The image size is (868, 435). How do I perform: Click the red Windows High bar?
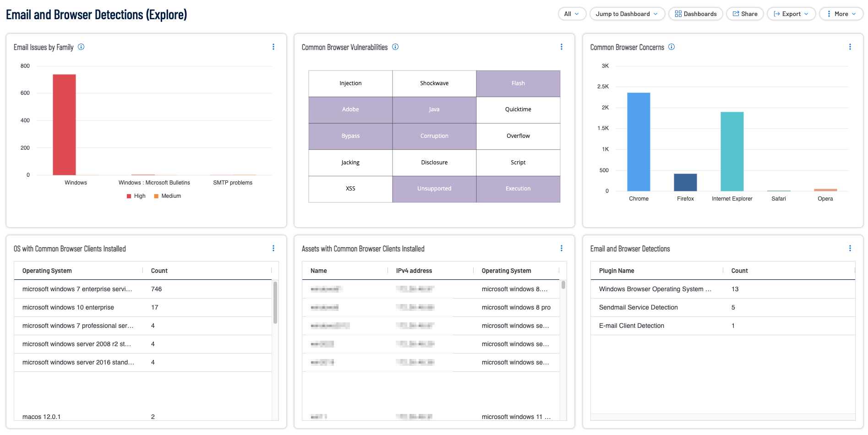(64, 125)
